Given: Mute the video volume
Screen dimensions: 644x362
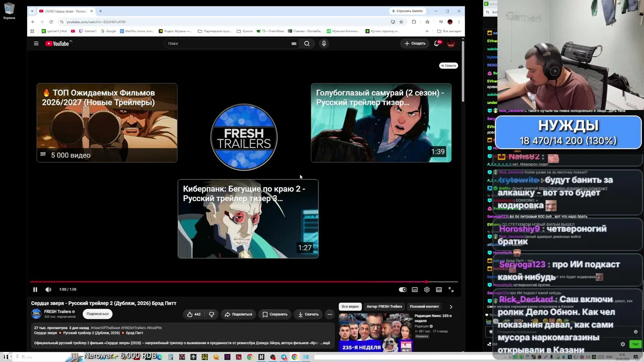Looking at the screenshot, I should pos(48,290).
